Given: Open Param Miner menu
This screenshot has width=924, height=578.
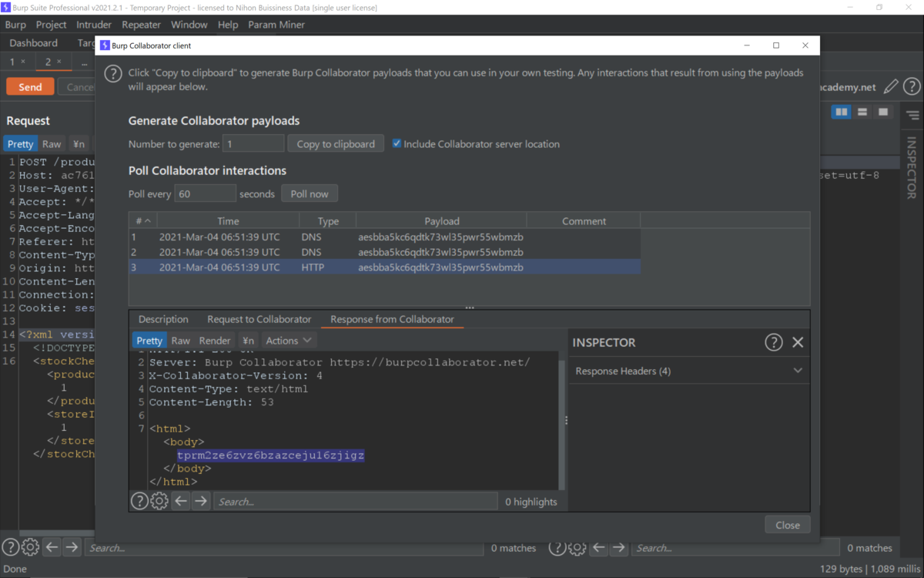Looking at the screenshot, I should 276,25.
